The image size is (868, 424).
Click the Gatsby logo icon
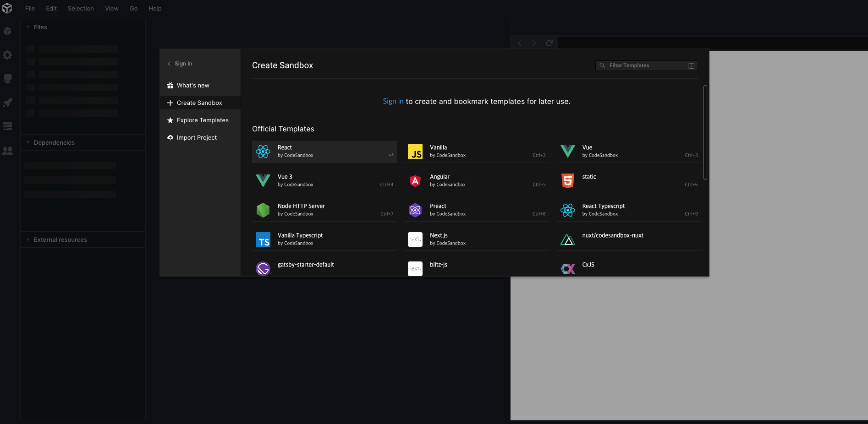[x=263, y=269]
